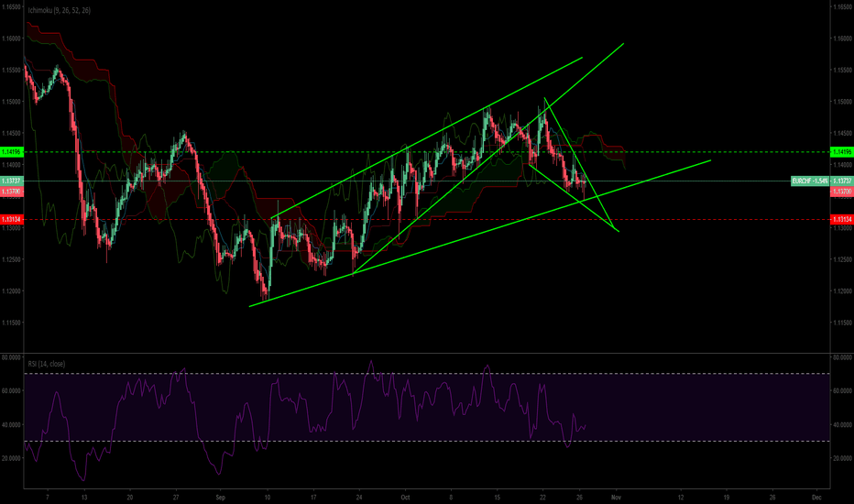Select date 27 on the time axis
854x504 pixels.
175,497
